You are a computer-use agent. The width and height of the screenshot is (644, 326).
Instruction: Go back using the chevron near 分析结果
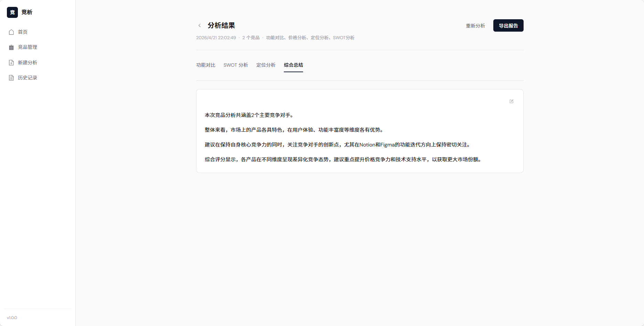click(x=200, y=25)
